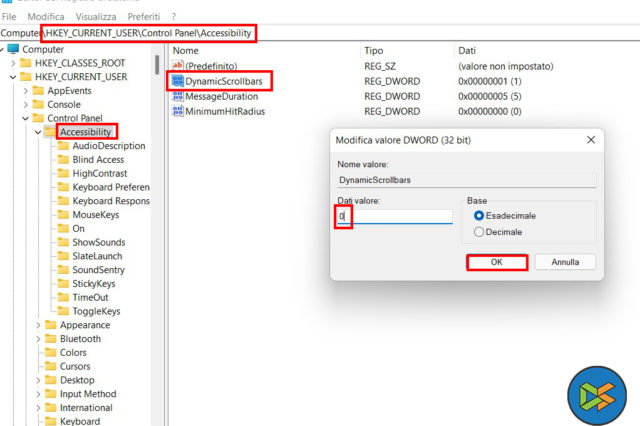Click the Nome valore field showing DynamicScrollbars
Screen dimensions: 640x426
[467, 180]
